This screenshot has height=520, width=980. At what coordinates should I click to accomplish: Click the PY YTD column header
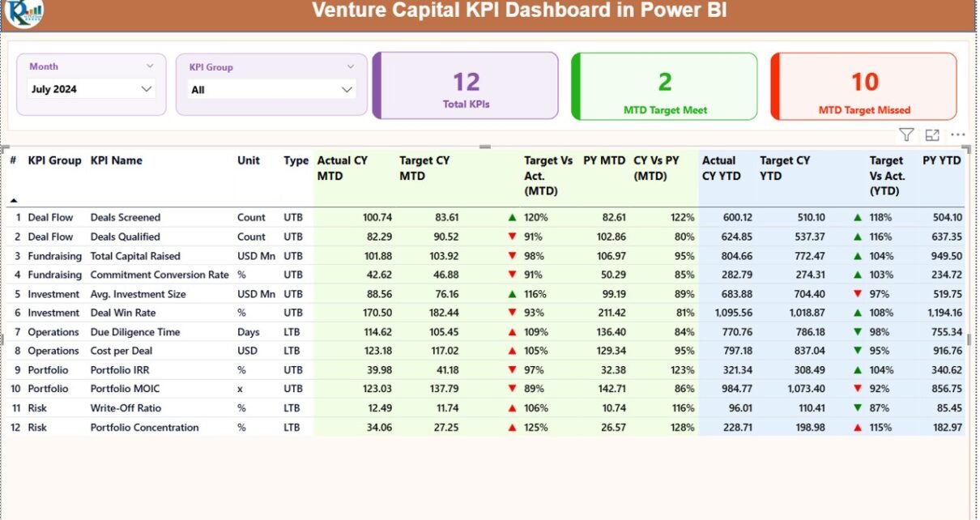coord(941,160)
